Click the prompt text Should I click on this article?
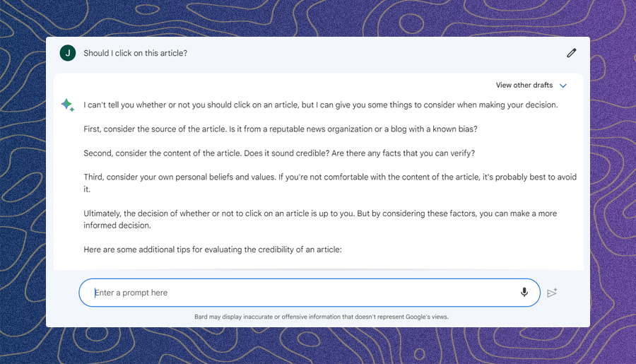This screenshot has height=364, width=636. [x=135, y=53]
